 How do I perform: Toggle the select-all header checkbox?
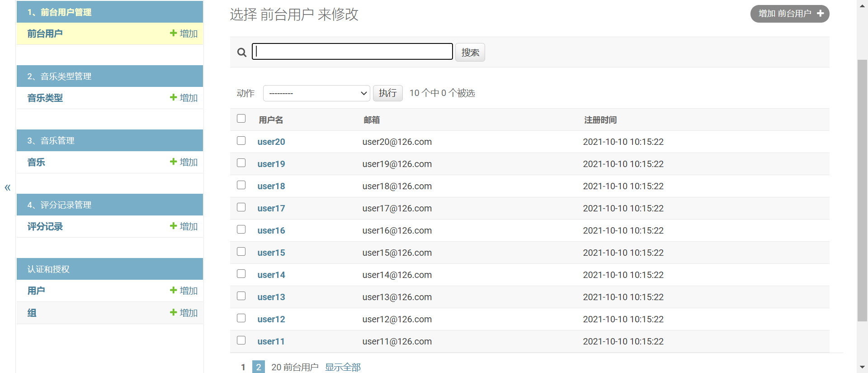(x=241, y=119)
